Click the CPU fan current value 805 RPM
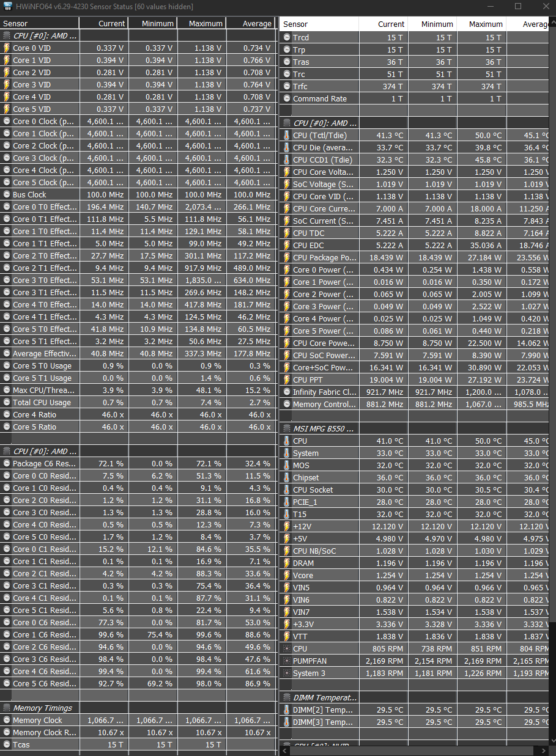 coord(387,648)
